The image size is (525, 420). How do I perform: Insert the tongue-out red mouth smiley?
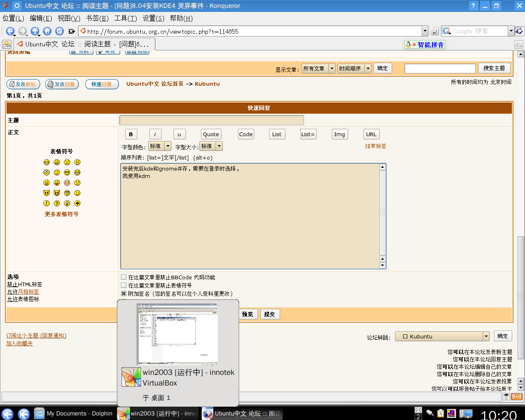coord(57,183)
